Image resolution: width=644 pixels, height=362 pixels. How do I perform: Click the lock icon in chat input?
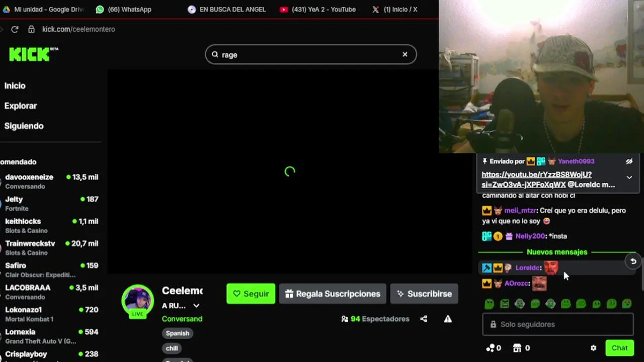tap(493, 324)
